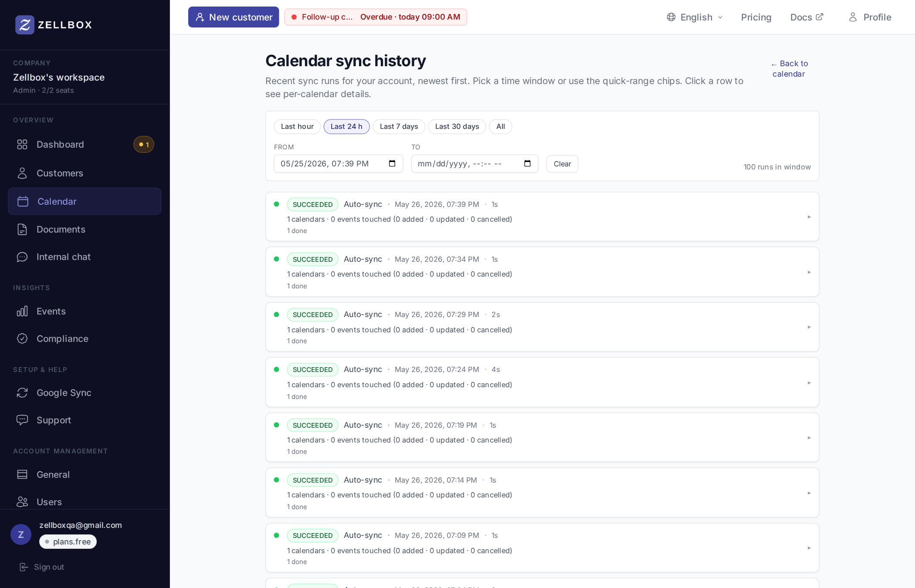Go to Dashboard in sidebar
Screen dimensions: 915x588
[85, 145]
